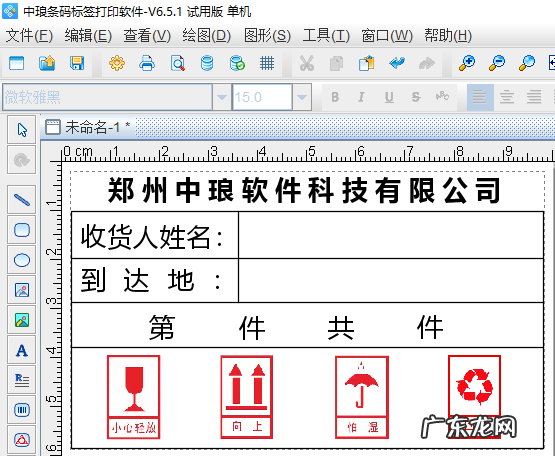This screenshot has height=456, width=555.
Task: Click the Copy icon
Action: (336, 63)
